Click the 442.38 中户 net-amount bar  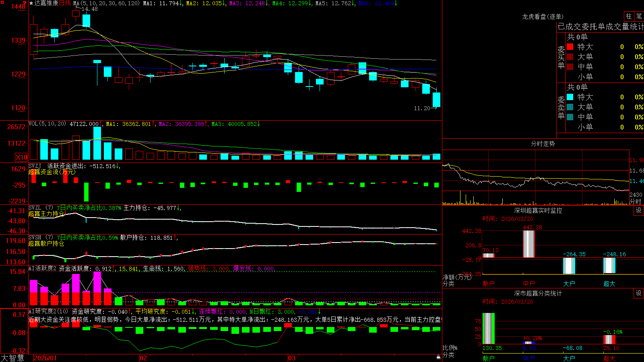(x=529, y=244)
